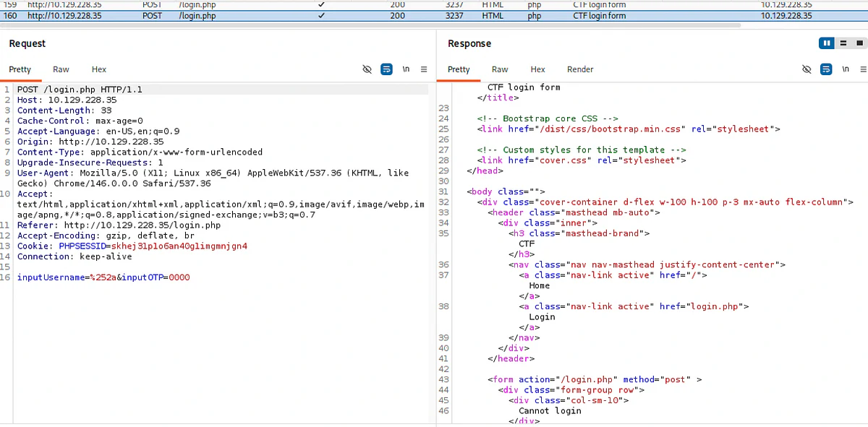
Task: Click the form action="/login.php" line
Action: click(x=595, y=379)
